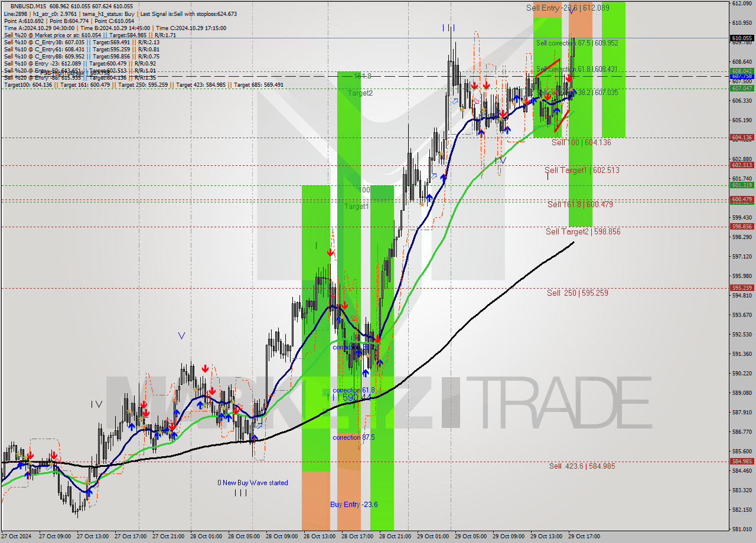The width and height of the screenshot is (756, 543).
Task: Click the 'Target2' label on green zone
Action: click(360, 93)
